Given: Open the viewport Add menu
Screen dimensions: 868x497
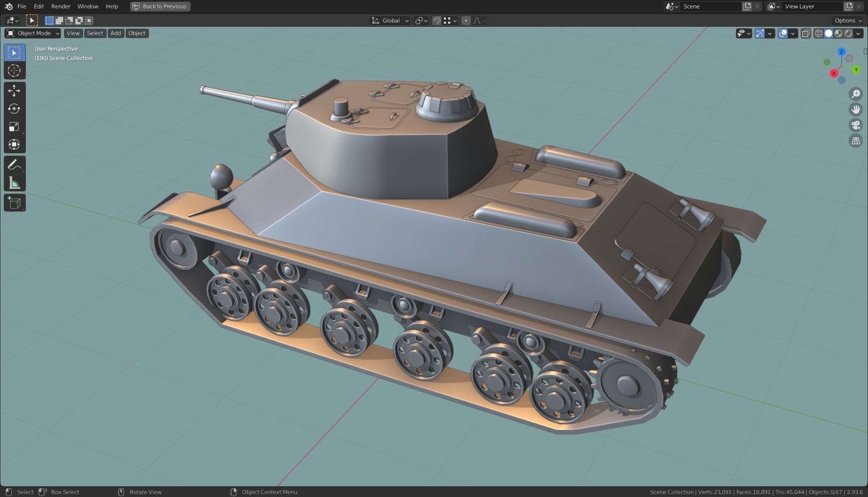Looking at the screenshot, I should click(116, 33).
